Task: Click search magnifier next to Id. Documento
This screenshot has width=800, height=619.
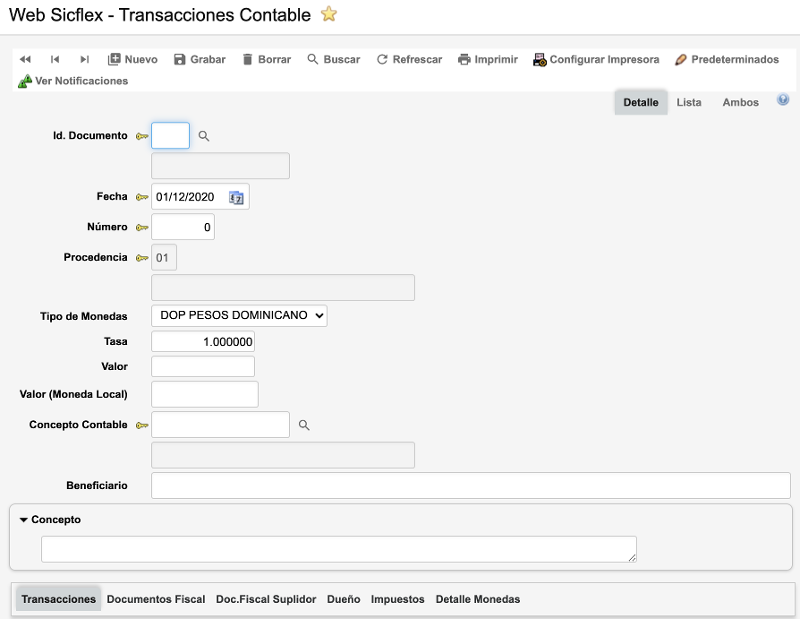Action: pos(204,136)
